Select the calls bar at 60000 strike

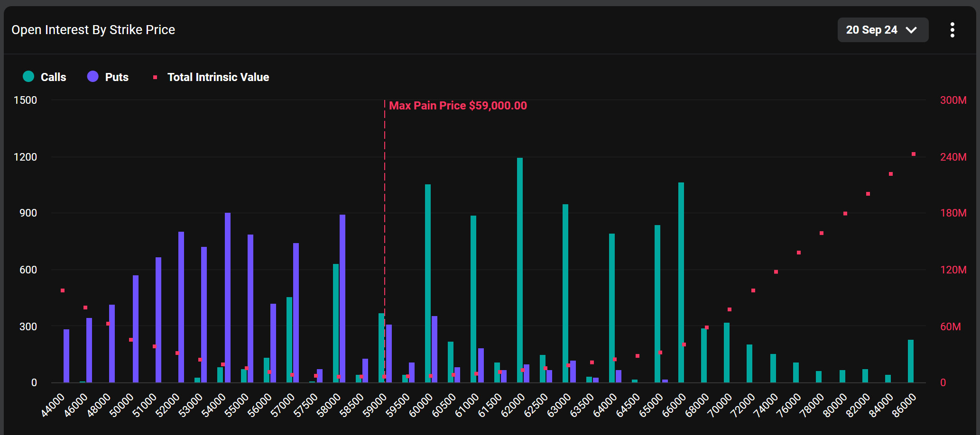tap(428, 283)
